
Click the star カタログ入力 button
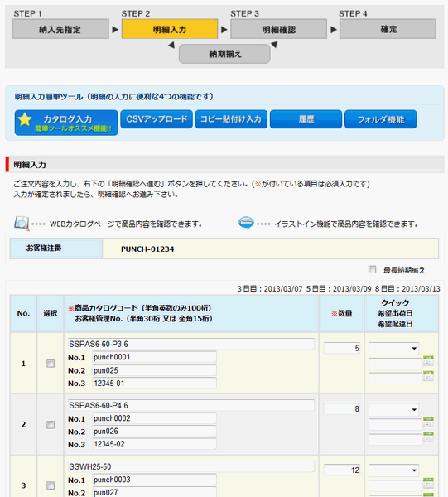tap(66, 123)
